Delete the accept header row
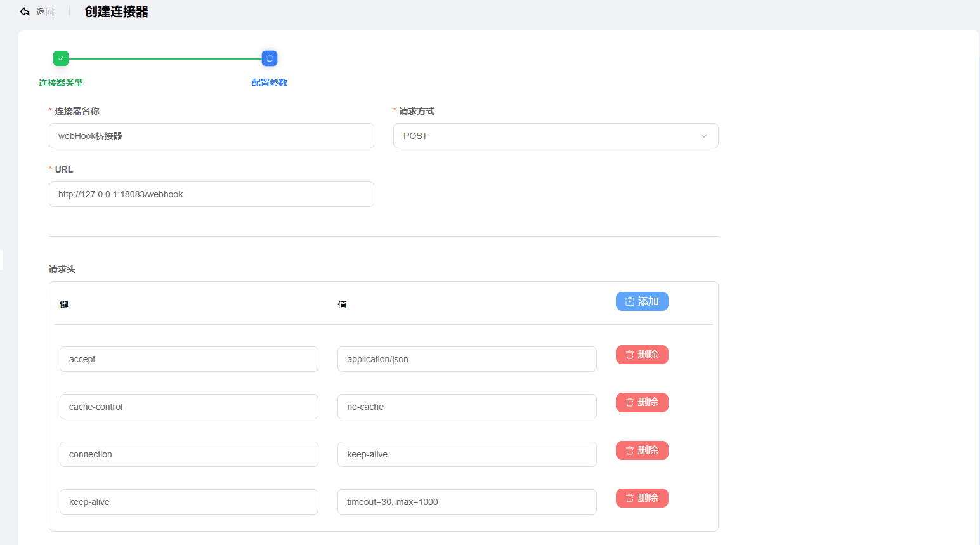980x545 pixels. click(642, 355)
